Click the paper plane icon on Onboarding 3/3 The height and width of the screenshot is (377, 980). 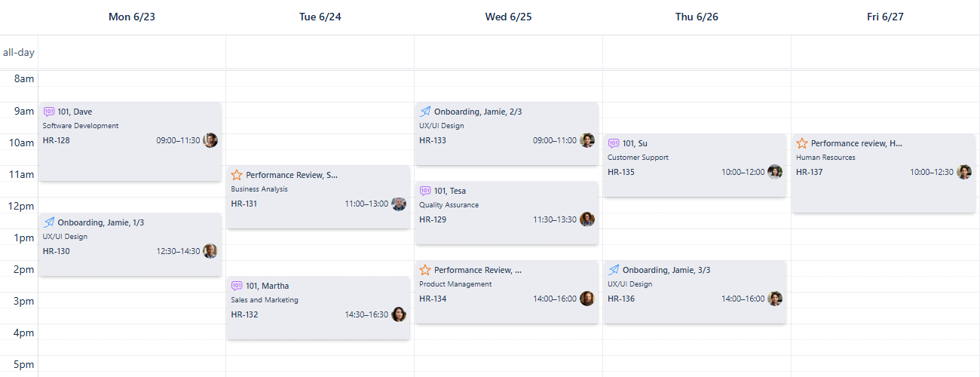(614, 270)
